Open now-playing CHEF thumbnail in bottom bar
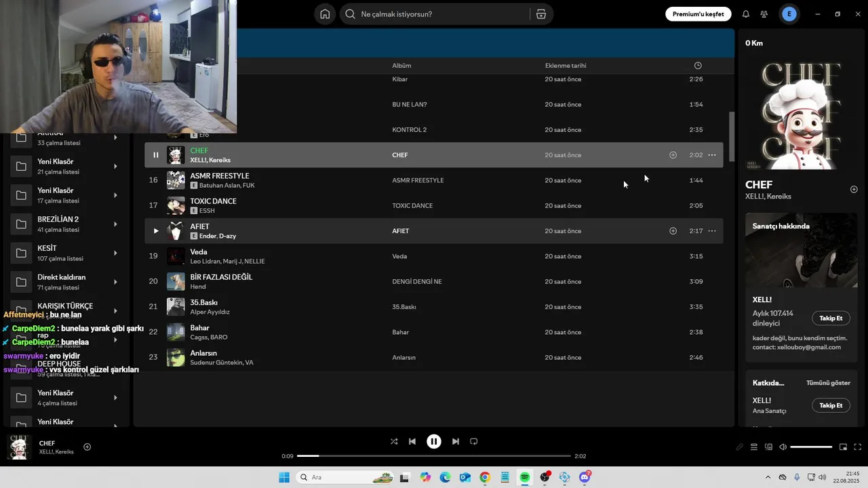The image size is (868, 488). [x=19, y=447]
